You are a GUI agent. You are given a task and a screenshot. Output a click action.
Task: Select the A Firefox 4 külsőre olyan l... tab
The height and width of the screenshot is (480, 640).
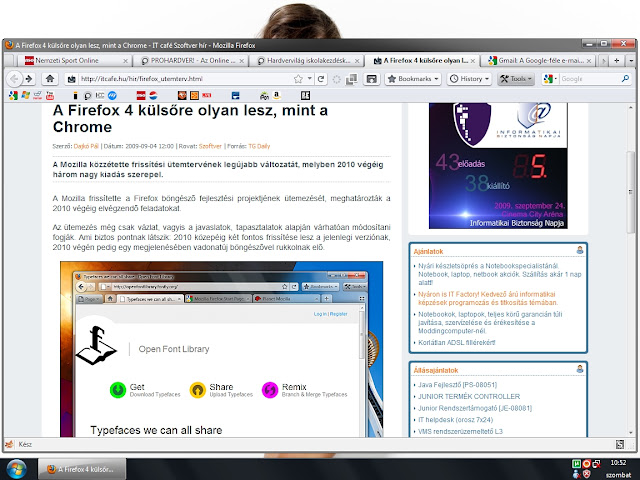click(x=423, y=61)
